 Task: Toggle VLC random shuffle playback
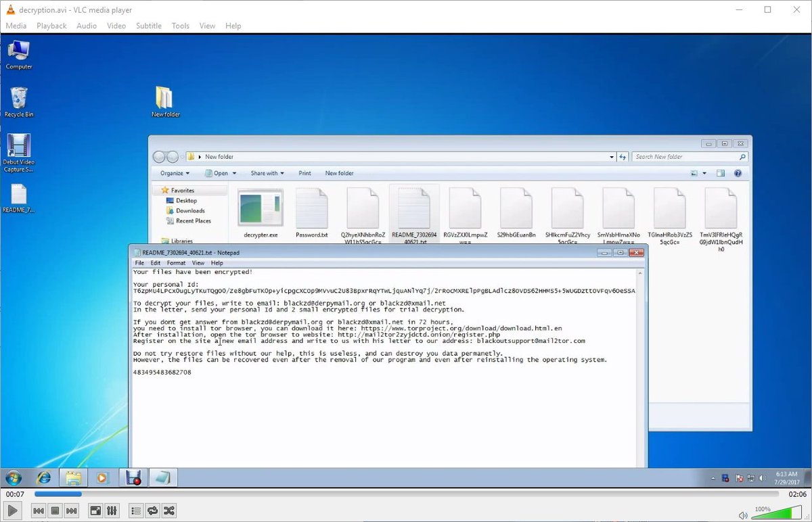tap(168, 511)
